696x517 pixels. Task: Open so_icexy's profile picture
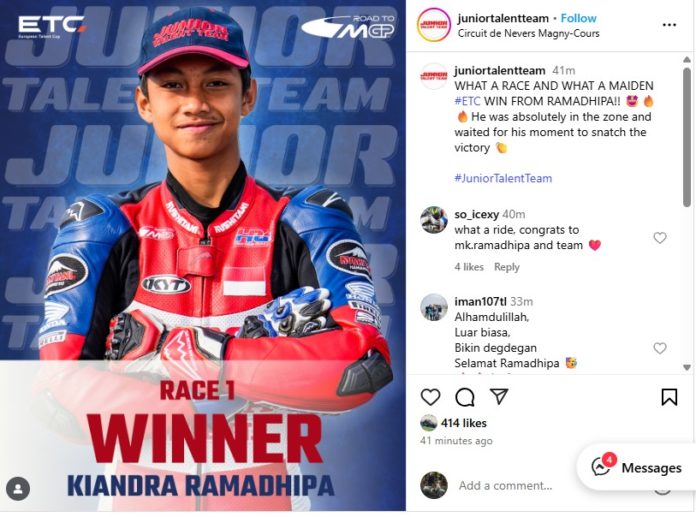[x=434, y=220]
